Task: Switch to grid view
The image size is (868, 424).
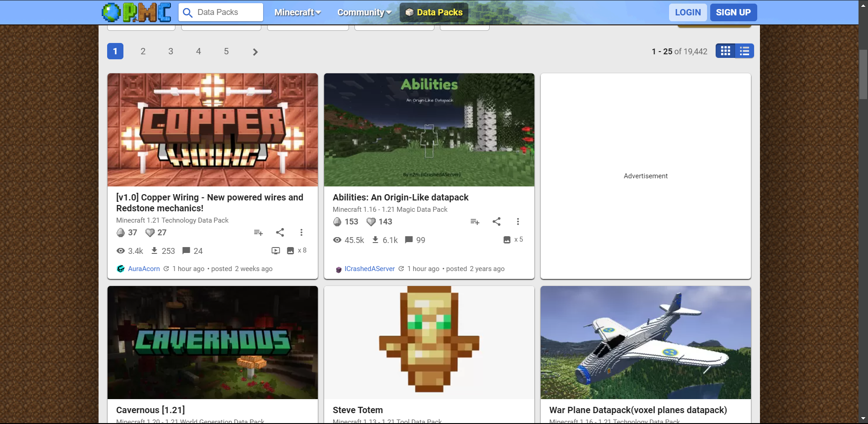Action: 725,51
